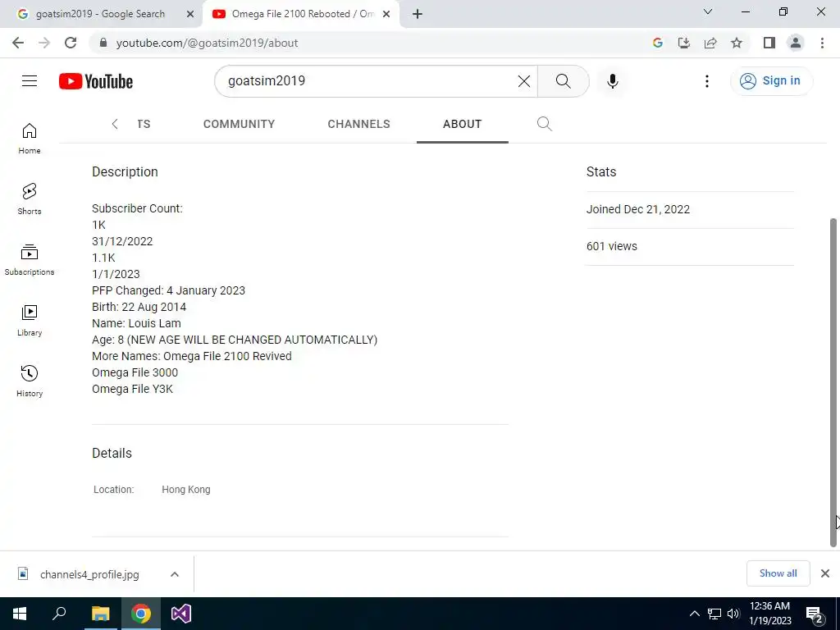Click the 'Subscriber Count:' line
840x630 pixels.
pos(137,208)
